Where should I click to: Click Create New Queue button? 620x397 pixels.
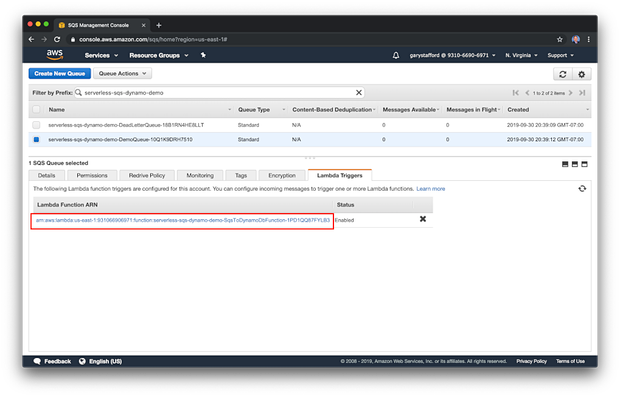(60, 74)
